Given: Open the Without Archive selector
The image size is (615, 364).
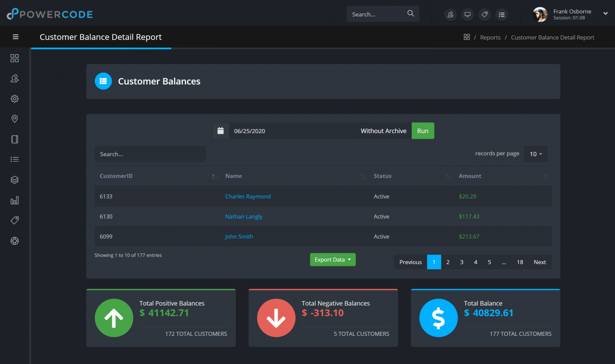Looking at the screenshot, I should coord(383,131).
